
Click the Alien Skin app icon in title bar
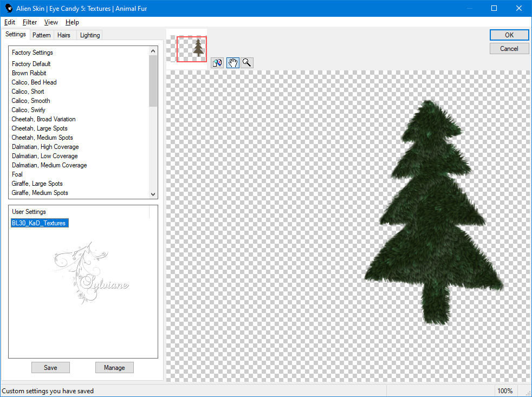[x=9, y=8]
